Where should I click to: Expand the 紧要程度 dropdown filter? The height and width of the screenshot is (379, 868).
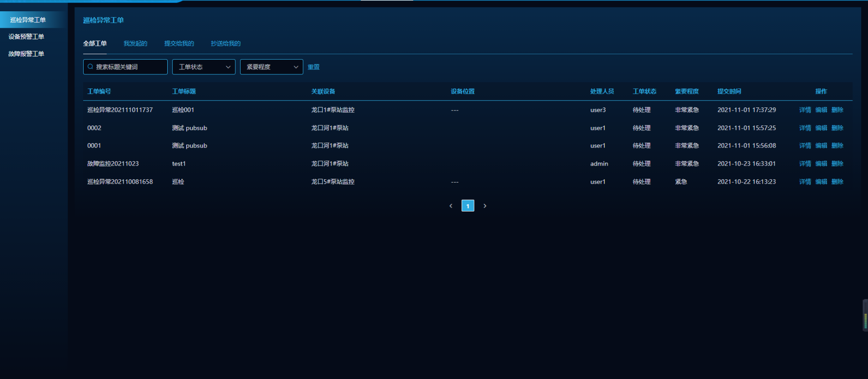point(271,67)
